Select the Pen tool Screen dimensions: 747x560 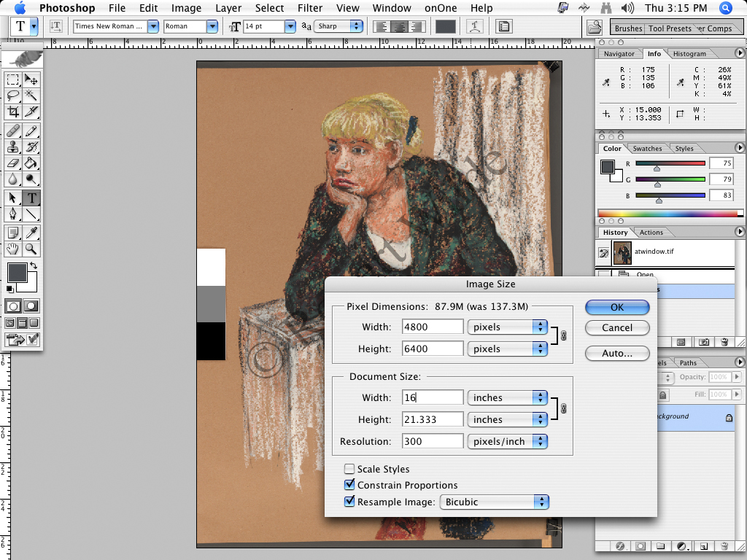[13, 214]
